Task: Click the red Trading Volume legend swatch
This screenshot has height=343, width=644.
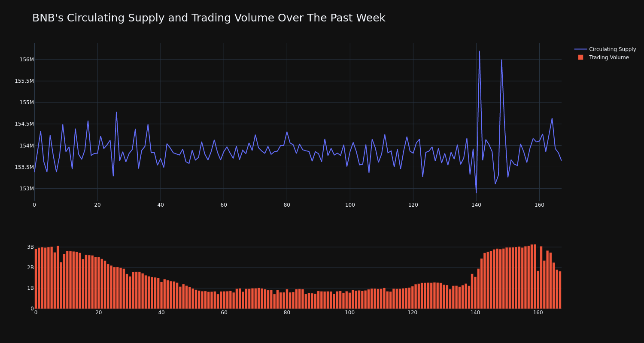Action: point(580,57)
